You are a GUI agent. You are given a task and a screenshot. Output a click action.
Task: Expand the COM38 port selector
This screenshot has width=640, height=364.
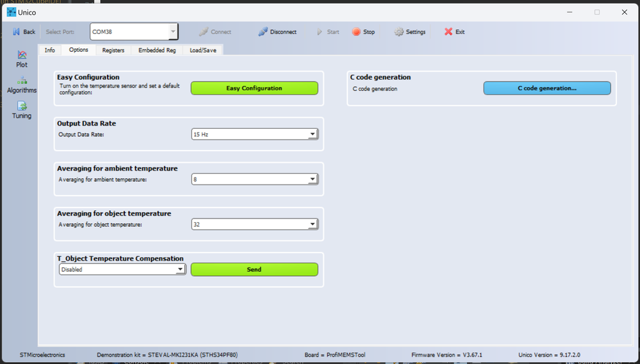(173, 32)
